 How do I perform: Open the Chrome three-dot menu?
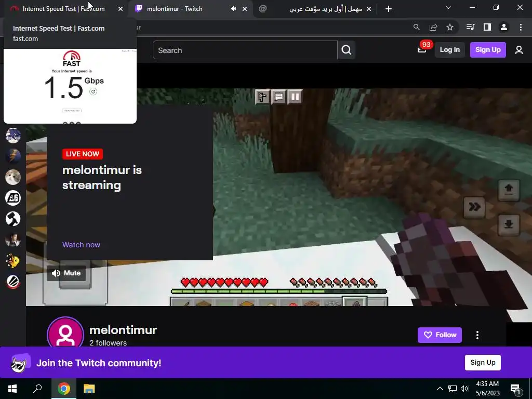(521, 27)
